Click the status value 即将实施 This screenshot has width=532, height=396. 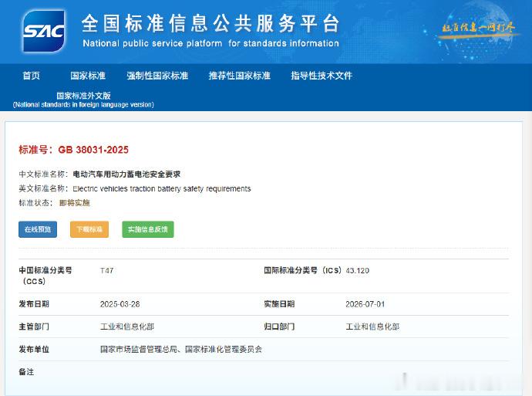tap(75, 203)
